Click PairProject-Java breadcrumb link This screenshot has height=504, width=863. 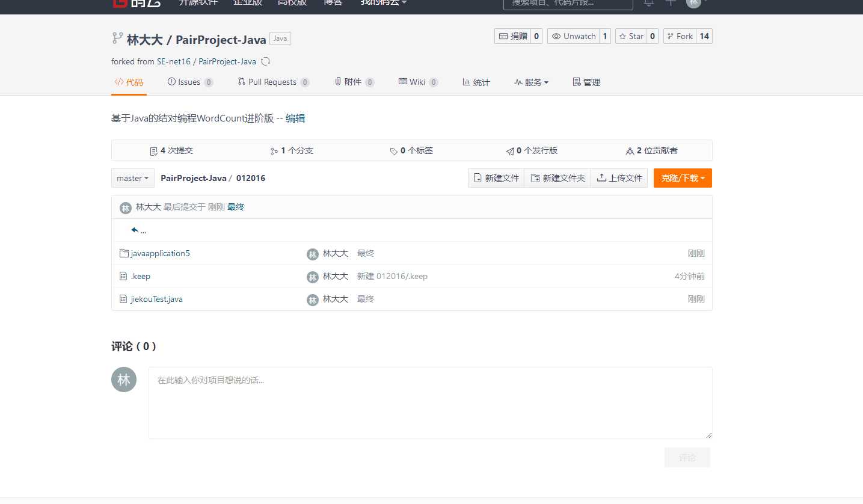click(194, 178)
